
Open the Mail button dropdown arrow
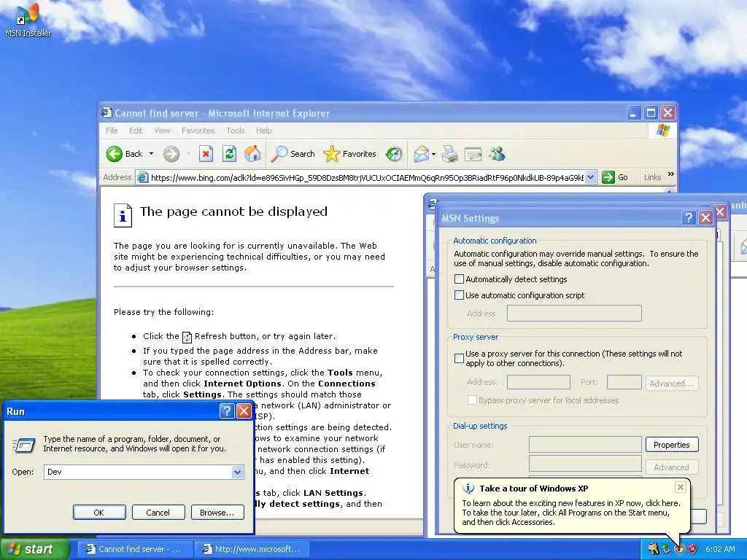click(433, 154)
